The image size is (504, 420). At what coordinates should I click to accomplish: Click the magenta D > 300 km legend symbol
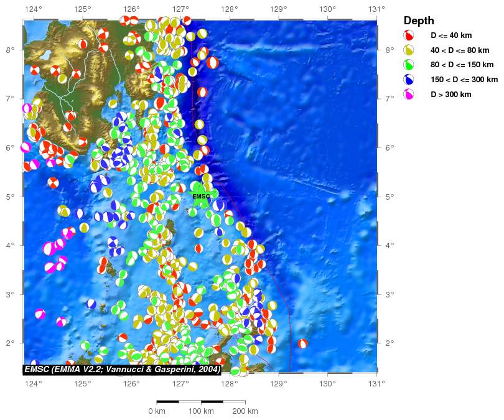[x=409, y=95]
